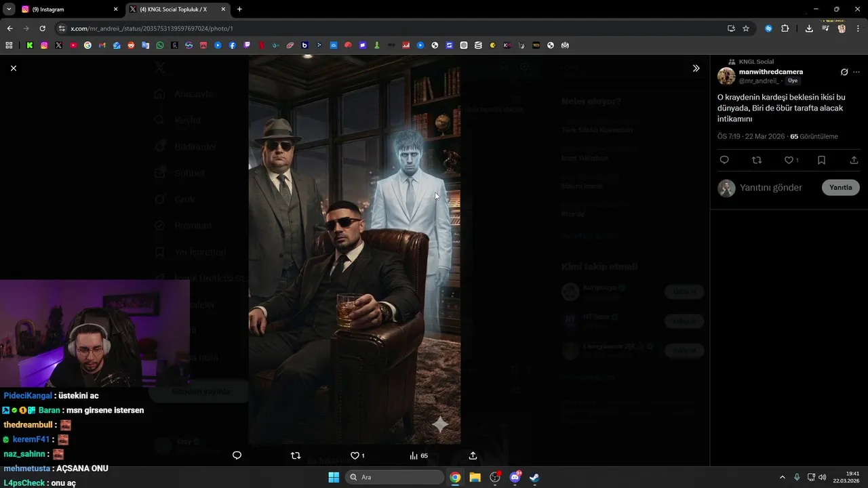Open the WhatsApp bookmark
The image size is (868, 488).
pyautogui.click(x=160, y=45)
